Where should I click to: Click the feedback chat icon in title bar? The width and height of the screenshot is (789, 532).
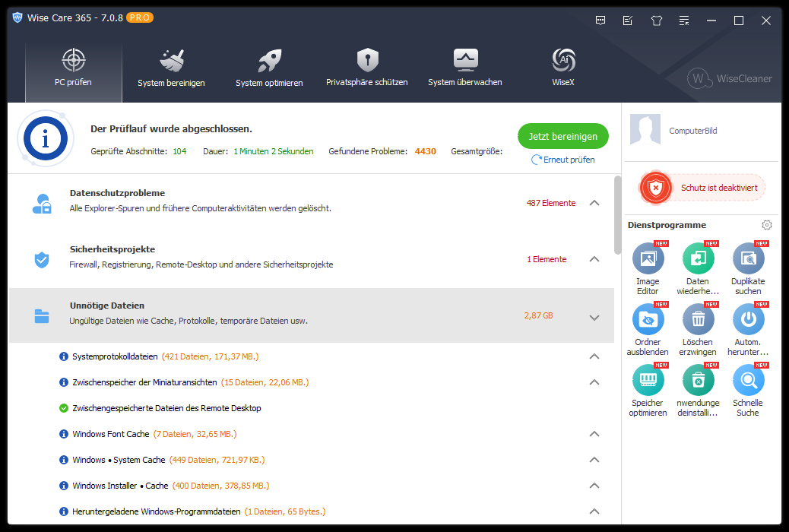tap(600, 21)
